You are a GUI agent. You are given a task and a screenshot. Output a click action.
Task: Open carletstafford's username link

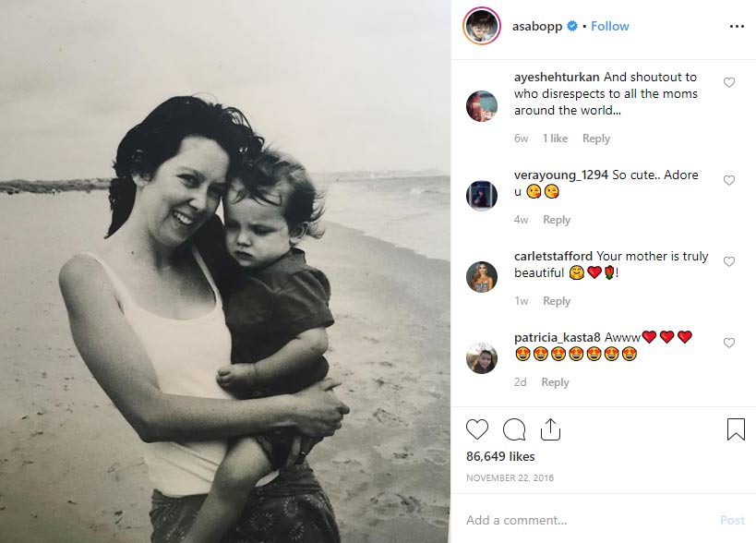point(553,256)
